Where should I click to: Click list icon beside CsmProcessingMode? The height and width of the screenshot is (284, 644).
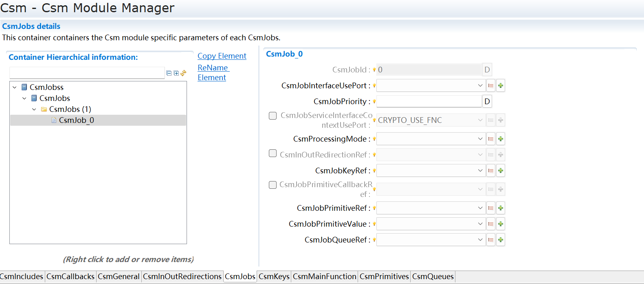[x=491, y=139]
